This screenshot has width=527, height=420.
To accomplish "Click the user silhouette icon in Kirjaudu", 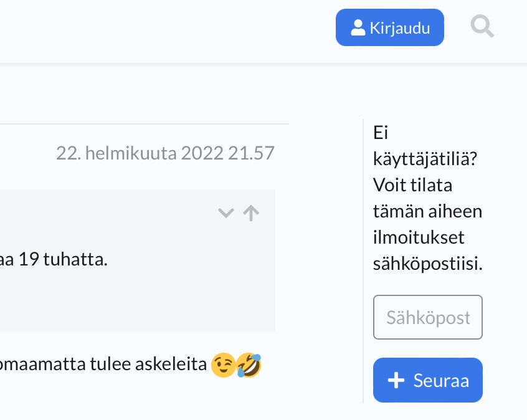I will (x=358, y=27).
